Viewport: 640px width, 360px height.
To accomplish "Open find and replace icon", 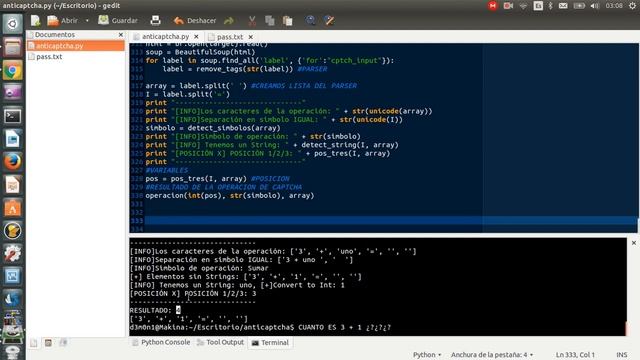I will click(x=329, y=20).
